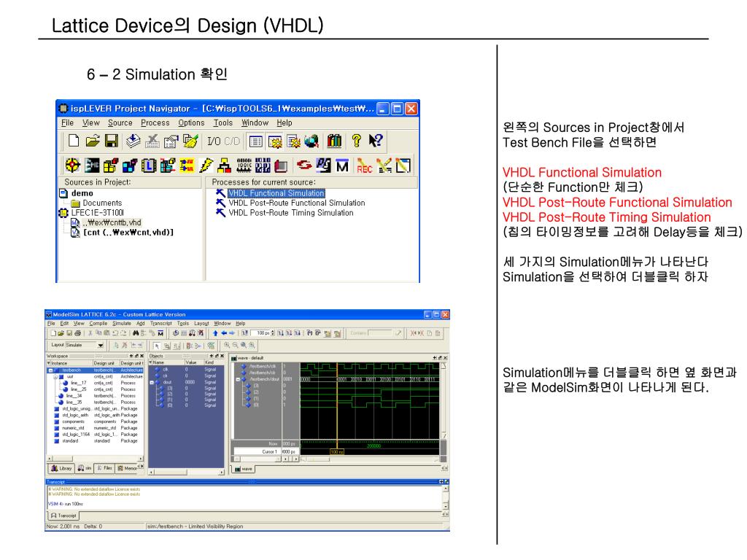Viewport: 747px width, 560px height.
Task: Open the books library icon in ispLEVER
Action: [334, 141]
